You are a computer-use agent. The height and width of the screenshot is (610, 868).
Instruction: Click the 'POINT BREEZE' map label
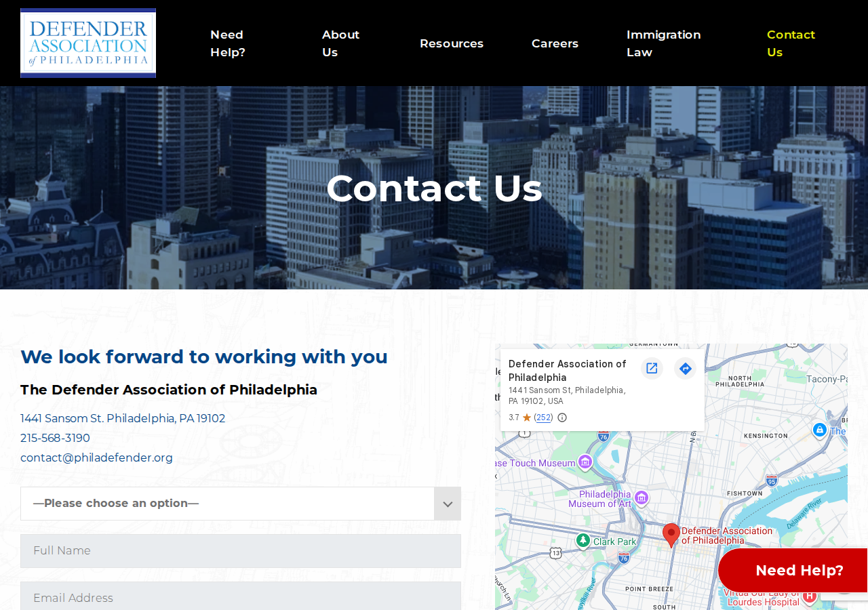(x=650, y=589)
